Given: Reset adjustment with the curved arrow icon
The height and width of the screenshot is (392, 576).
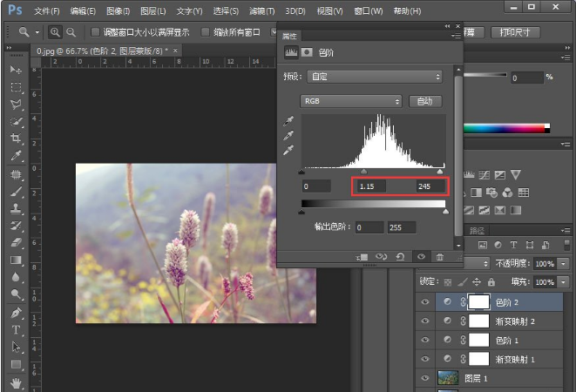Looking at the screenshot, I should coord(400,257).
